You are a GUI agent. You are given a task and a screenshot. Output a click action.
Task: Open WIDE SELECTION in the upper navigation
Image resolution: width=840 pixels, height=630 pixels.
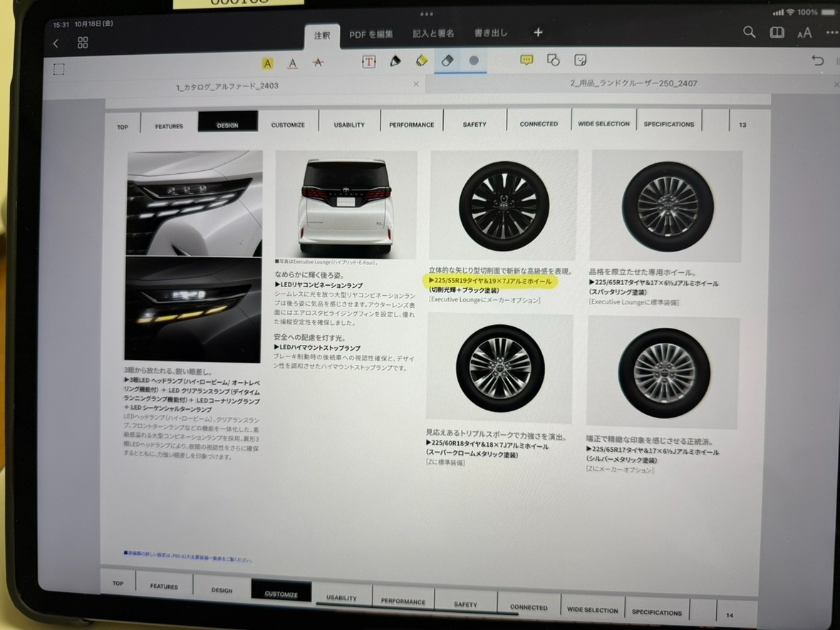click(603, 124)
